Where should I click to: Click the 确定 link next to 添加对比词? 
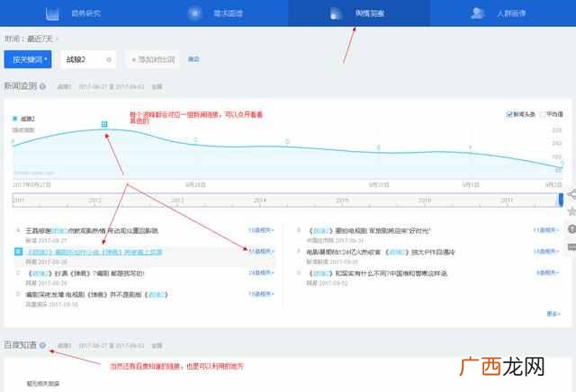coord(193,59)
